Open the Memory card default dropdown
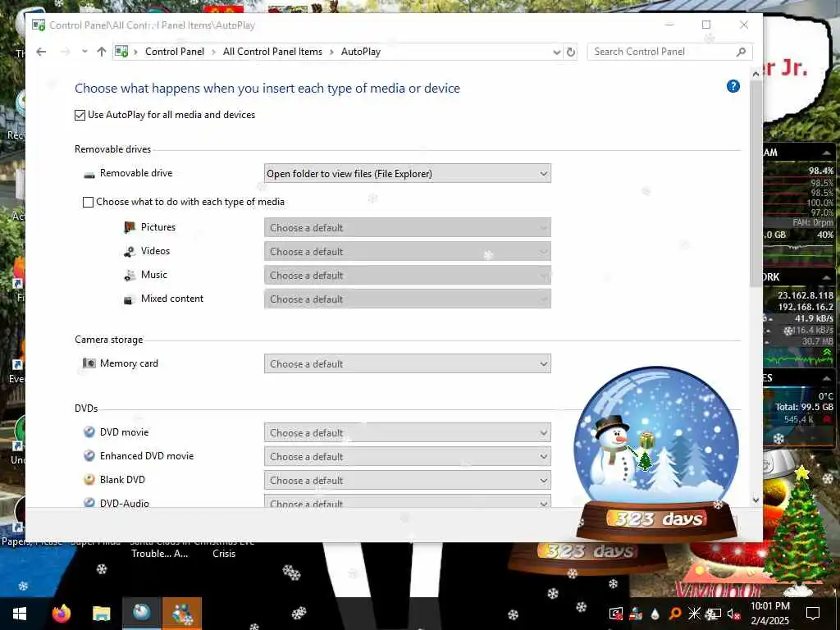The image size is (840, 630). (x=407, y=363)
